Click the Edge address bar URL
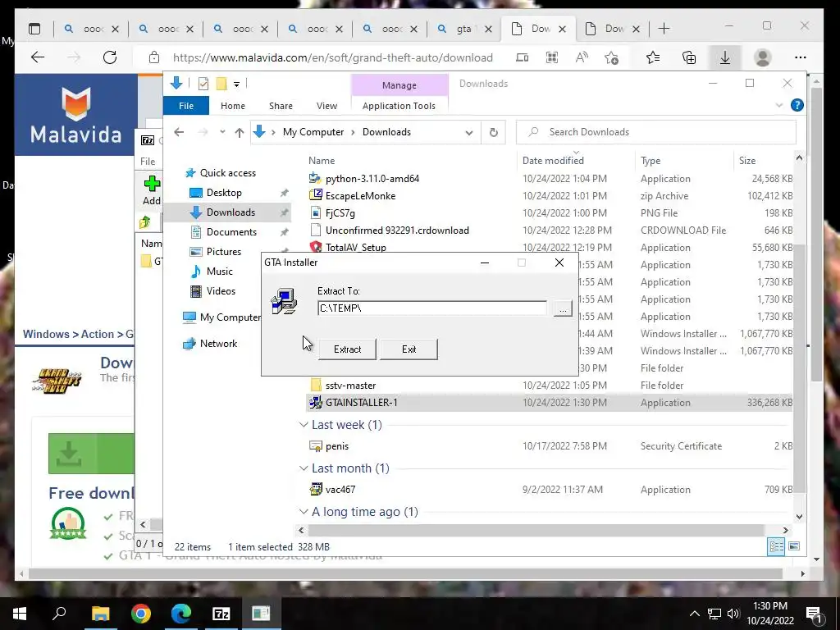The image size is (840, 630). point(333,58)
